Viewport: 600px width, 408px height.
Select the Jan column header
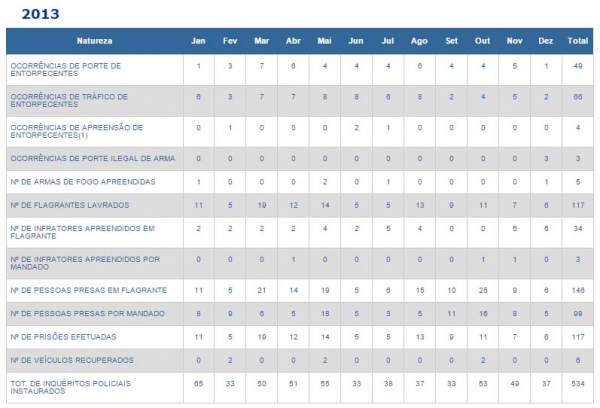[199, 41]
